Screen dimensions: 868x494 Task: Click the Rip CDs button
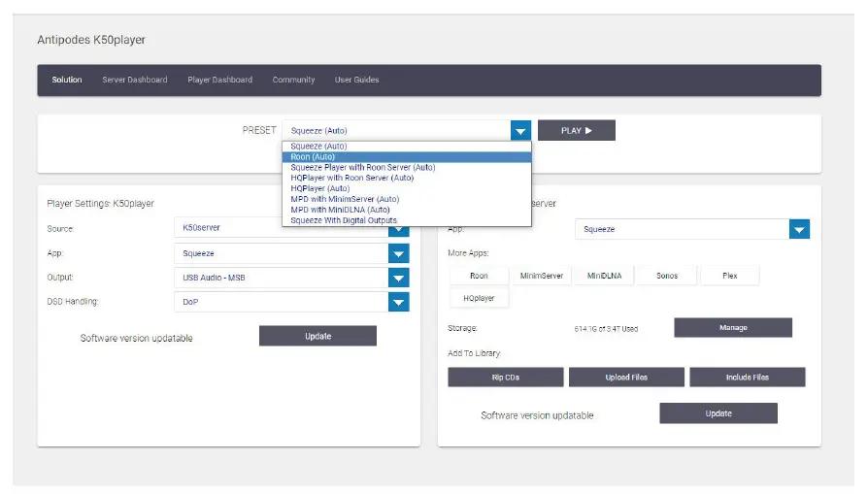506,378
